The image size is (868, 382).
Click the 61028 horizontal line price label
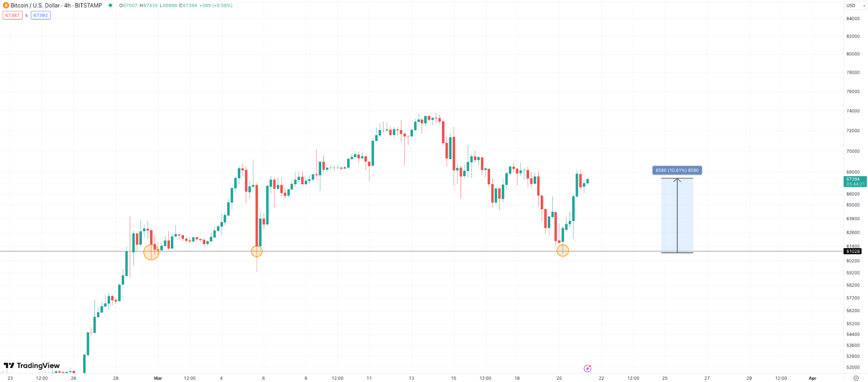pyautogui.click(x=853, y=251)
